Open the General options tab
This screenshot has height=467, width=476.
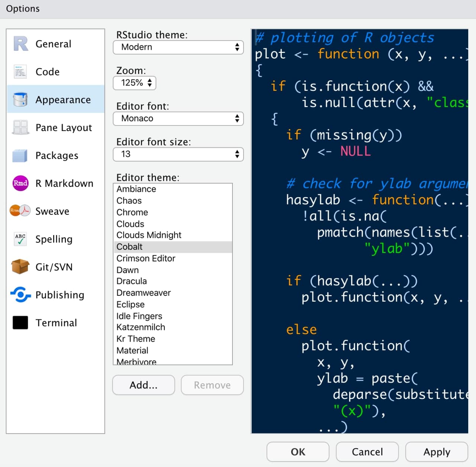coord(55,44)
